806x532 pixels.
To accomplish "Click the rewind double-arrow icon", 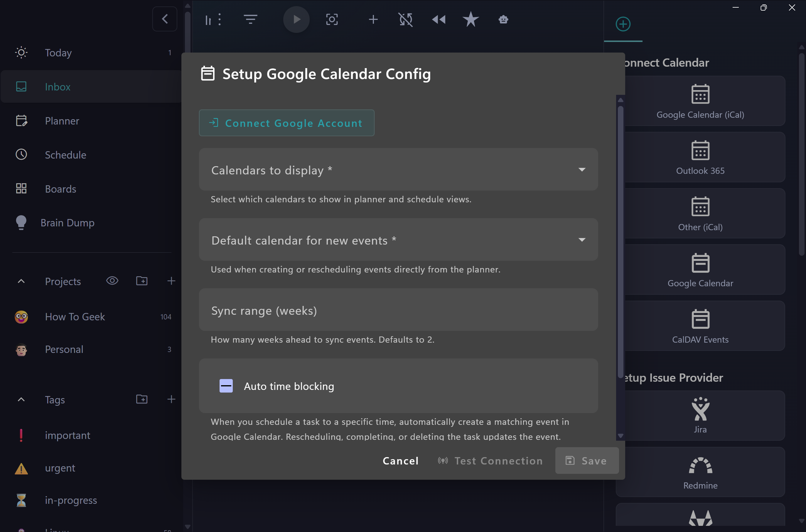I will tap(439, 19).
